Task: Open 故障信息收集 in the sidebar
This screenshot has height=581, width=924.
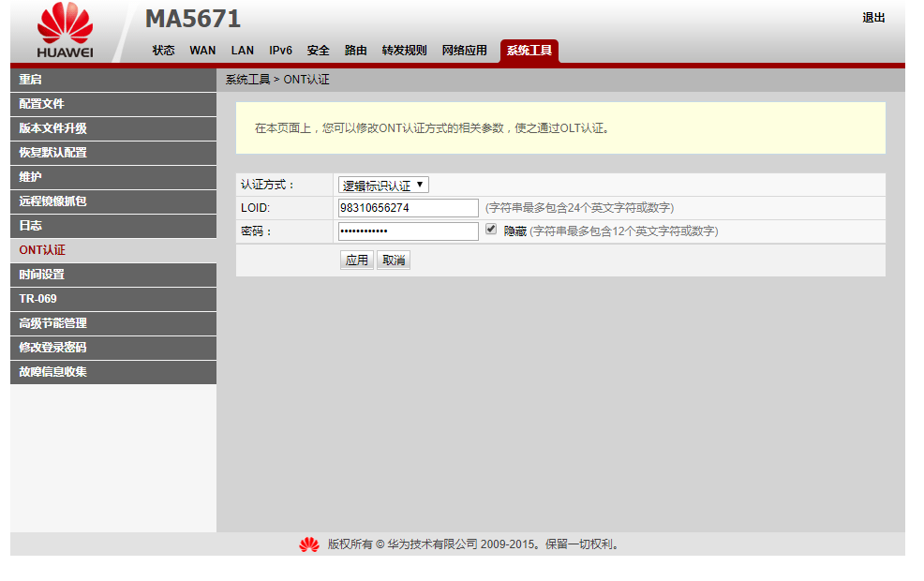Action: point(113,372)
